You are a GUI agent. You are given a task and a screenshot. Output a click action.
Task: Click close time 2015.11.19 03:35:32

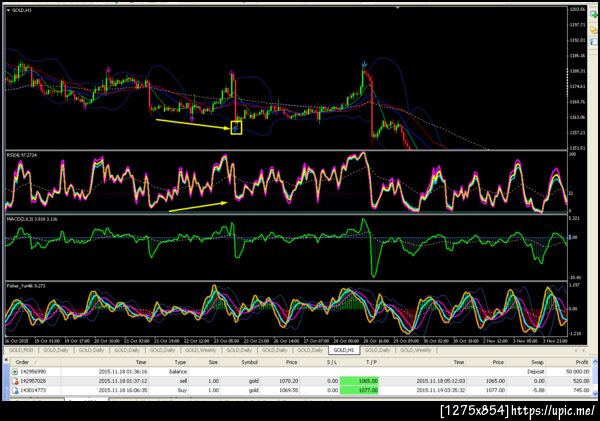[440, 390]
